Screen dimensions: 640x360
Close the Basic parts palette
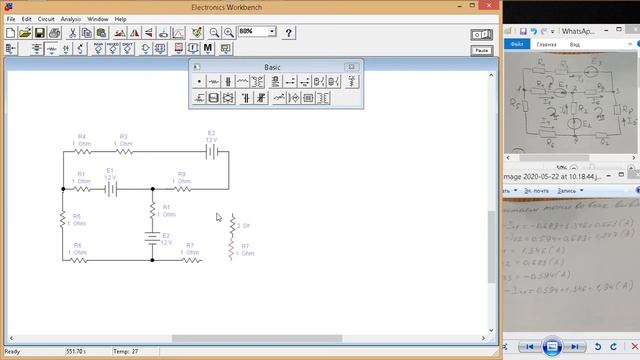351,67
